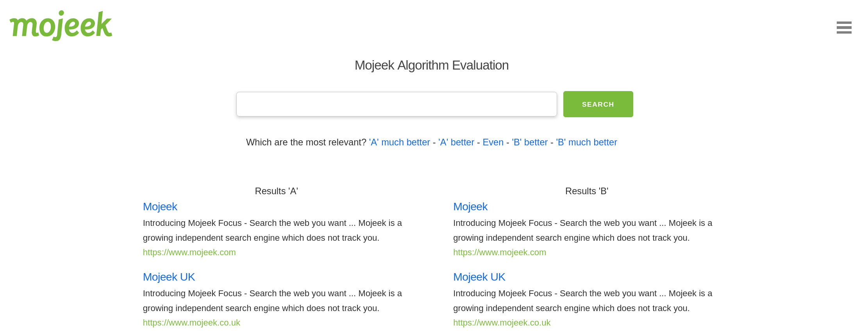Focus the search query input field
This screenshot has width=868, height=331.
396,104
